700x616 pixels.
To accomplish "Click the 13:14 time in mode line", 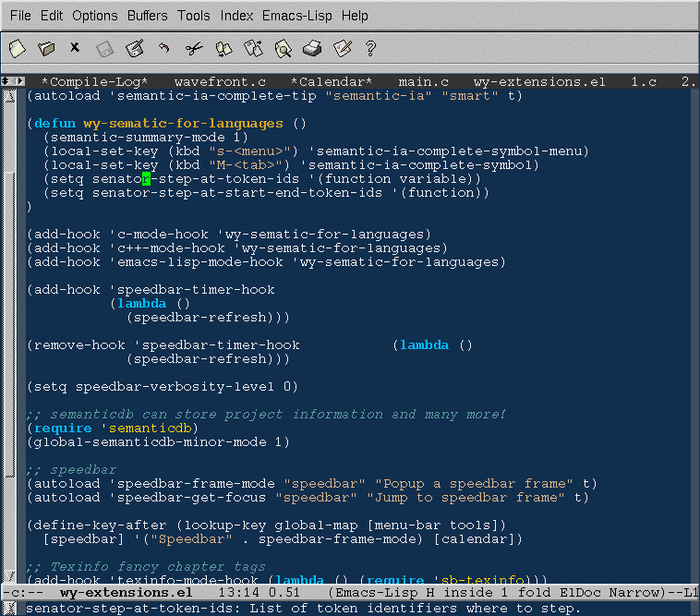I will pyautogui.click(x=239, y=593).
